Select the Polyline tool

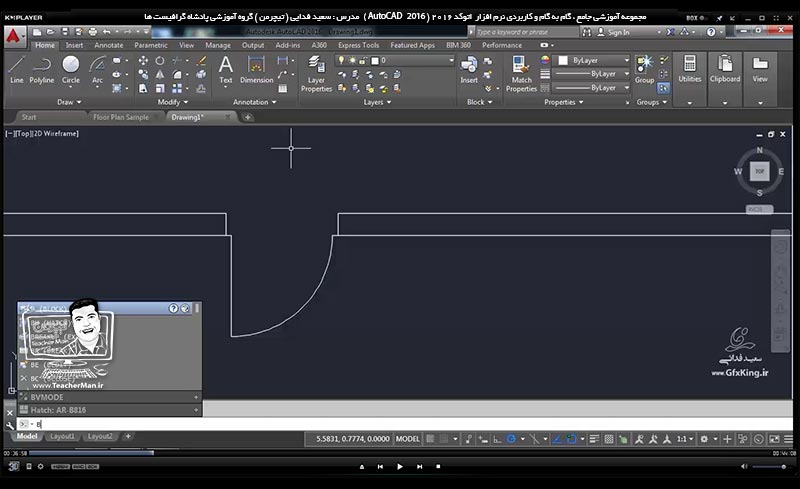(41, 70)
